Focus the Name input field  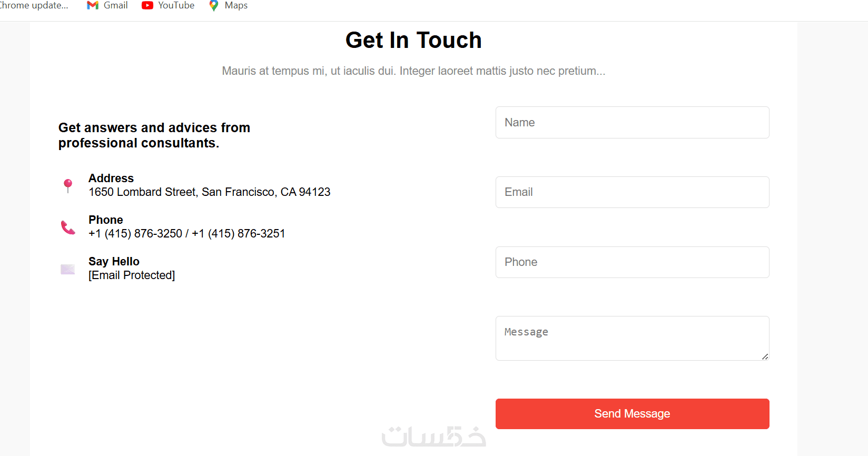[x=632, y=123]
